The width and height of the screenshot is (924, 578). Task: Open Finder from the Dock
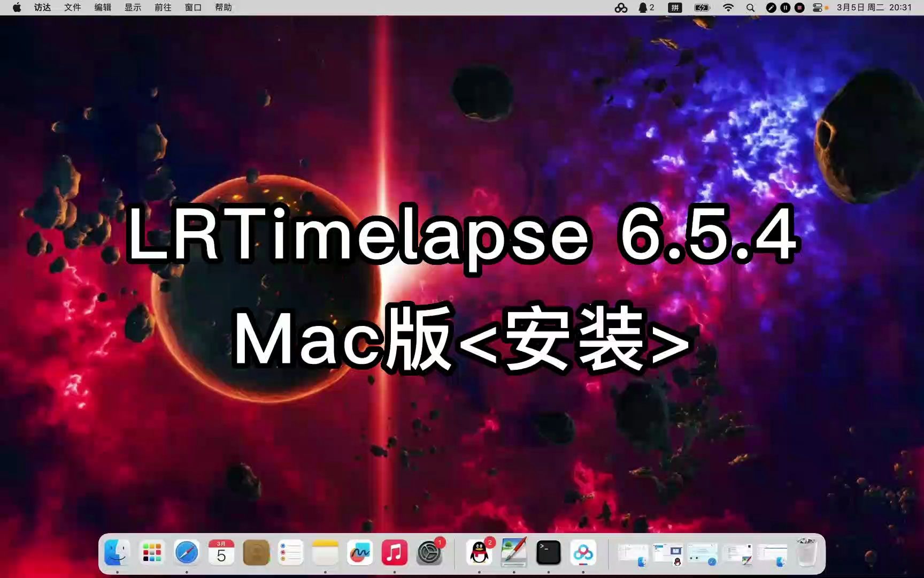point(117,552)
